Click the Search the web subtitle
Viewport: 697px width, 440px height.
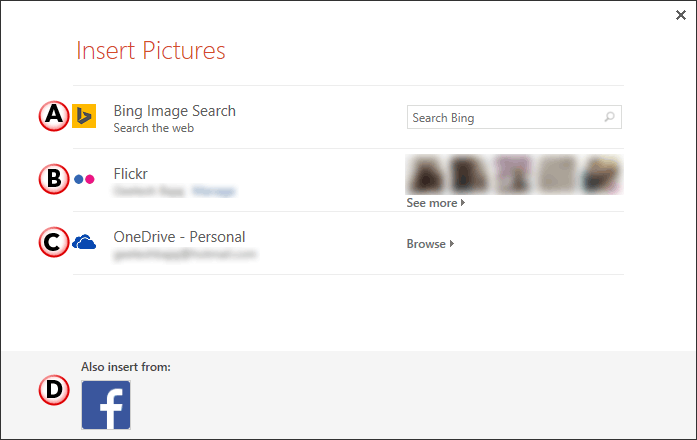coord(154,128)
